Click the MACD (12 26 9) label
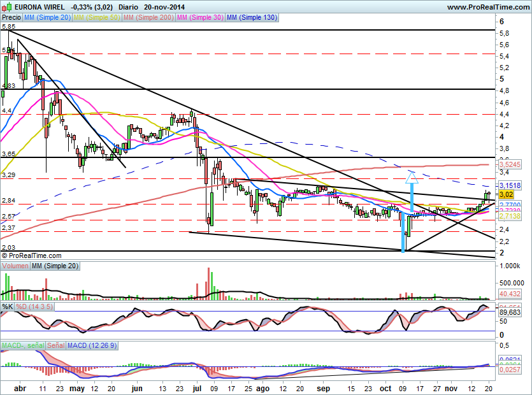 [x=92, y=345]
